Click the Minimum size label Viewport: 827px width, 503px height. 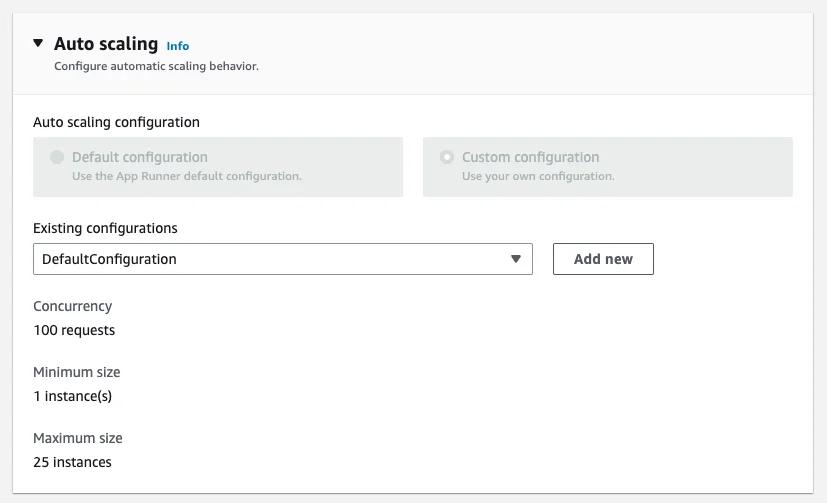pyautogui.click(x=76, y=372)
